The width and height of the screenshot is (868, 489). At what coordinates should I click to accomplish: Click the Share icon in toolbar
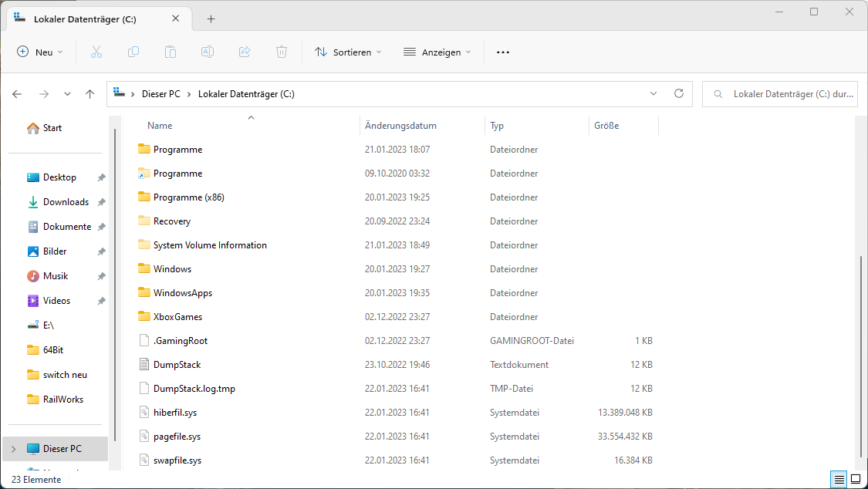click(245, 52)
